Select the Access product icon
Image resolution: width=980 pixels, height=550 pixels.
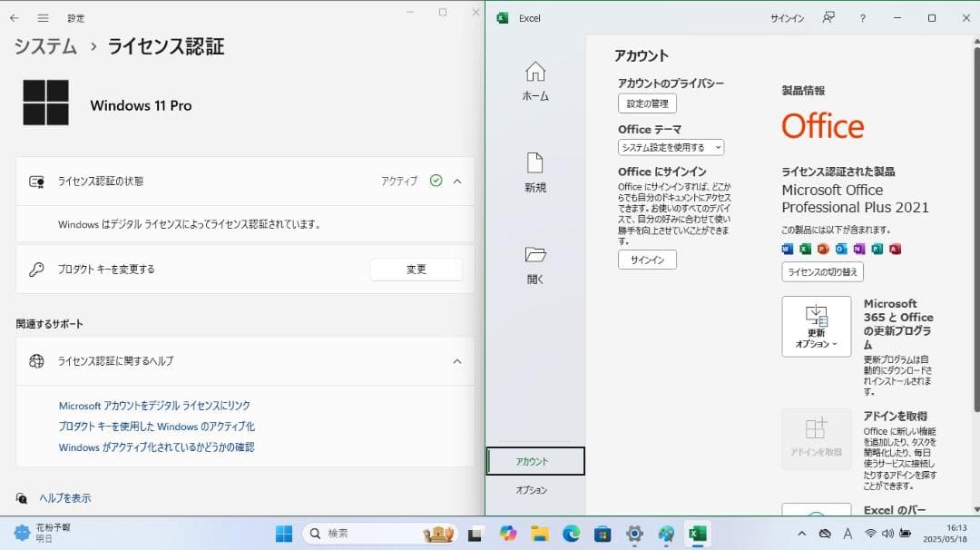[x=894, y=249]
